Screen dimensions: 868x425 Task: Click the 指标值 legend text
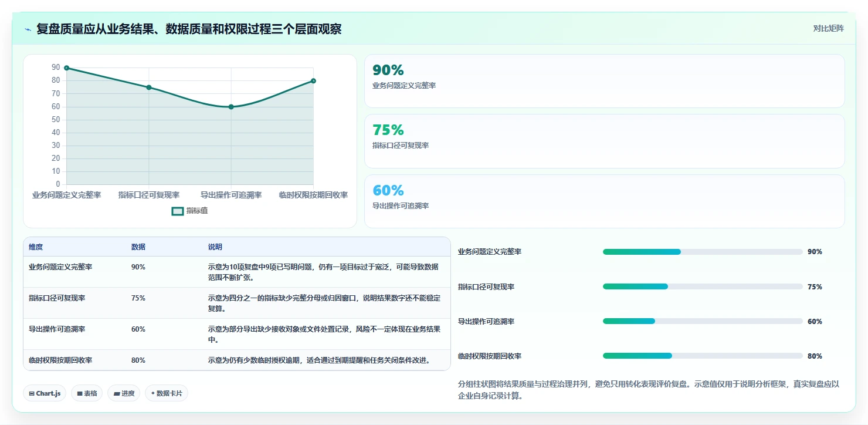point(197,211)
